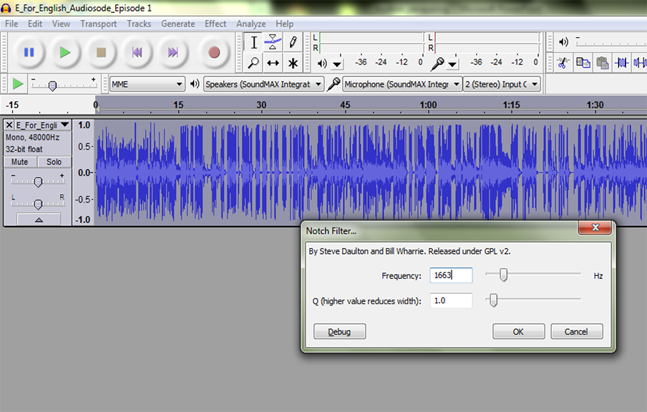Open the Analyze menu

(251, 23)
